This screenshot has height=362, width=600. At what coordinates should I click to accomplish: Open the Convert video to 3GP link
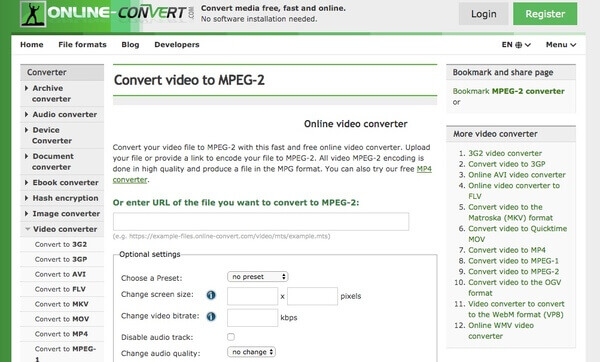click(507, 164)
